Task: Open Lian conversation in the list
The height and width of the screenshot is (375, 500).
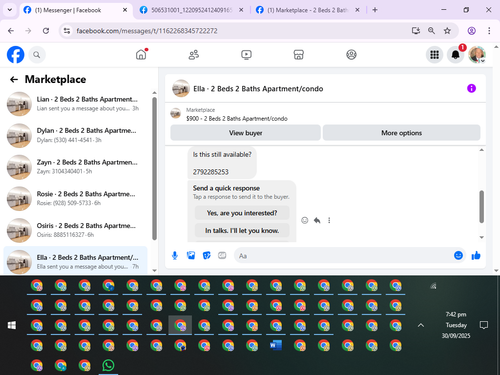Action: 75,104
